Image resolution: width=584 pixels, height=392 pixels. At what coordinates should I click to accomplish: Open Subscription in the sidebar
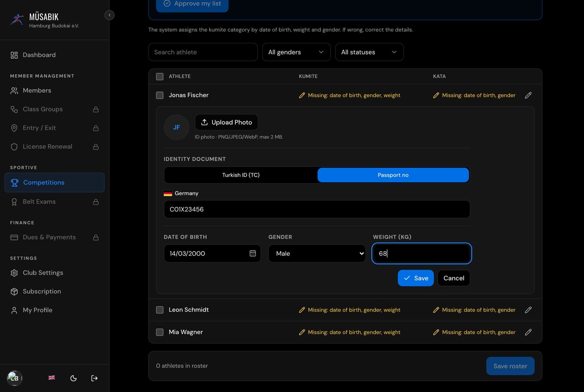tap(54, 291)
